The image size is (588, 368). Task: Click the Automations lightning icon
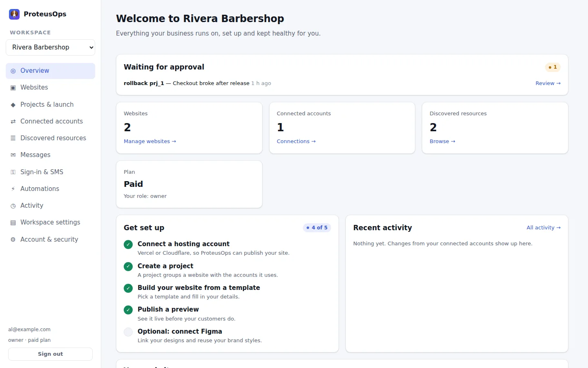13,189
